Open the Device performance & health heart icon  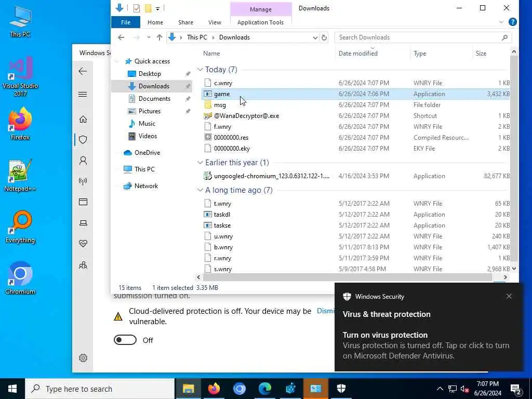(x=83, y=244)
